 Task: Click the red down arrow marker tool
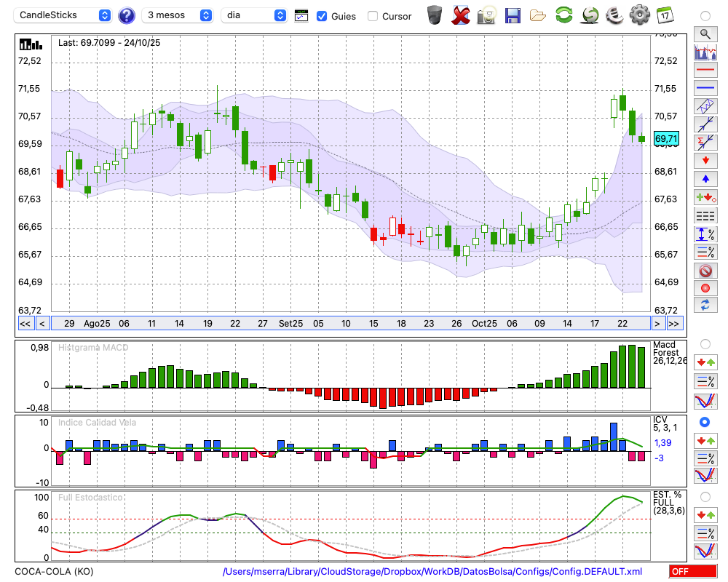(705, 160)
